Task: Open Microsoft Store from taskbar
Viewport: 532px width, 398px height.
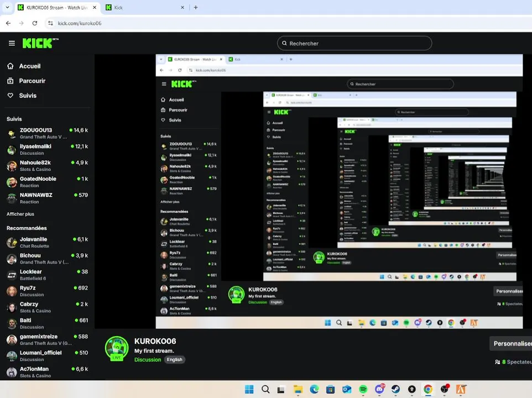Action: click(330, 390)
